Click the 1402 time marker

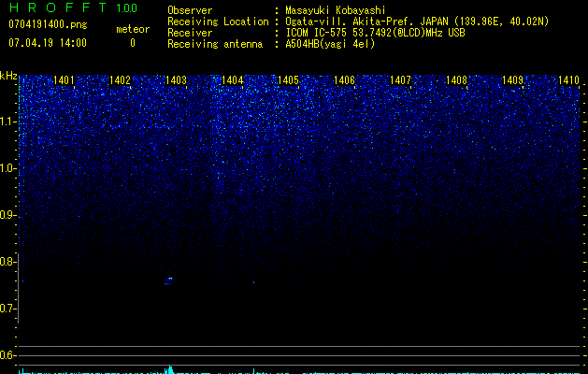[120, 79]
